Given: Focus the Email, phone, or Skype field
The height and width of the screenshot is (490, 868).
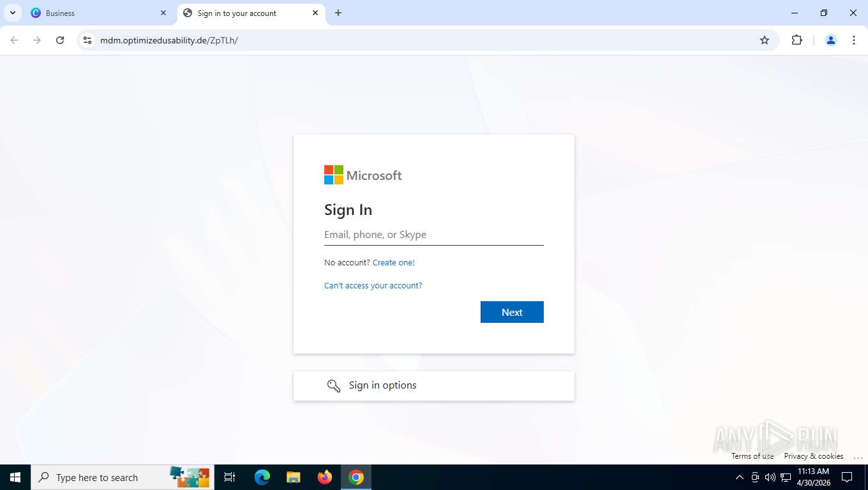Looking at the screenshot, I should click(434, 235).
